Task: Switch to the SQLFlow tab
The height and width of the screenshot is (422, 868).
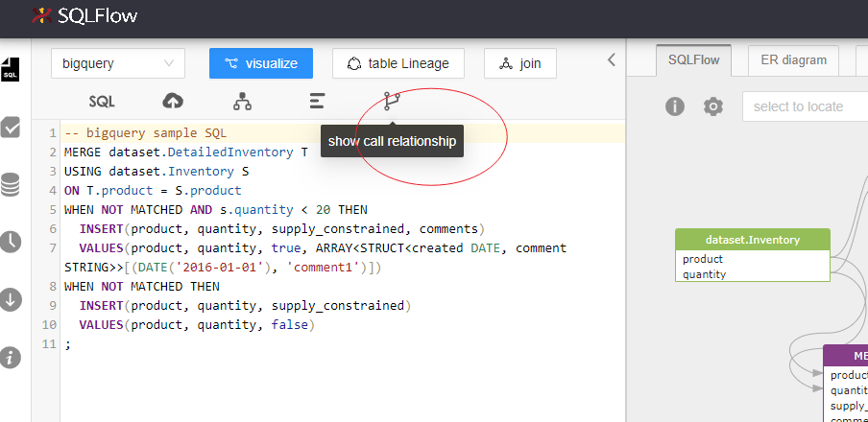Action: pyautogui.click(x=693, y=60)
